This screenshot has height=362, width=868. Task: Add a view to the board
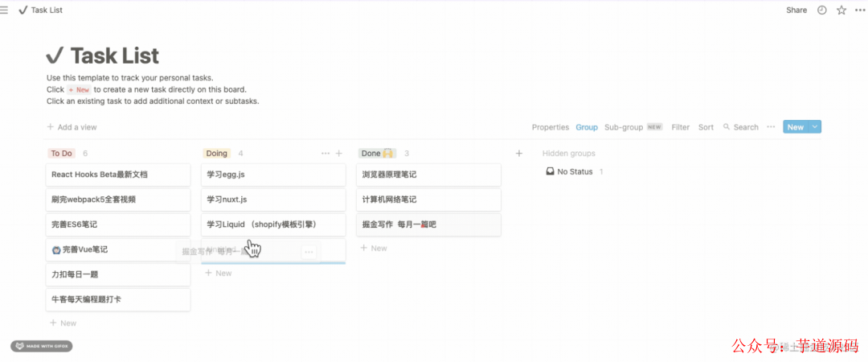[x=72, y=127]
